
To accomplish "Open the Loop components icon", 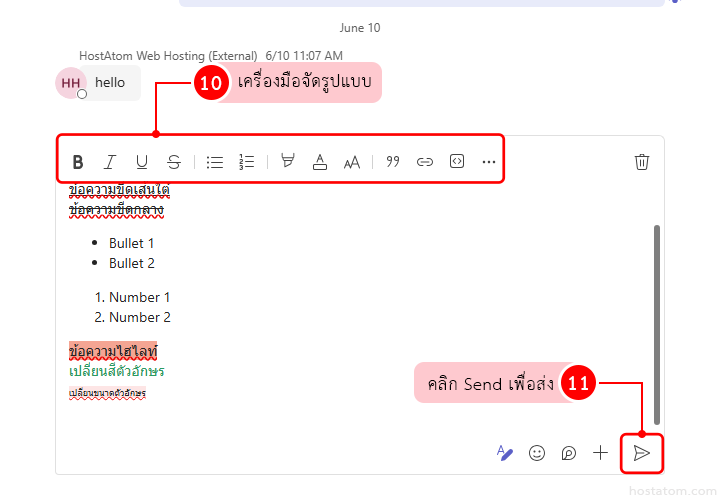I will tap(569, 453).
